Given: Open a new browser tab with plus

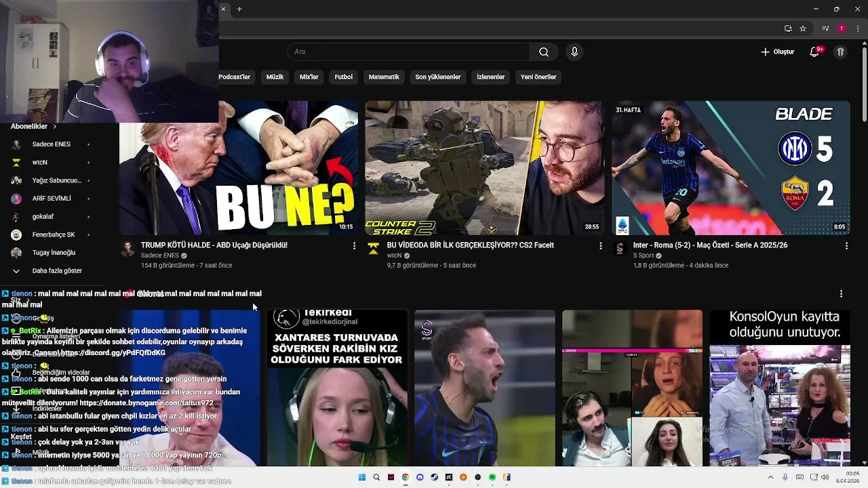Looking at the screenshot, I should [239, 9].
